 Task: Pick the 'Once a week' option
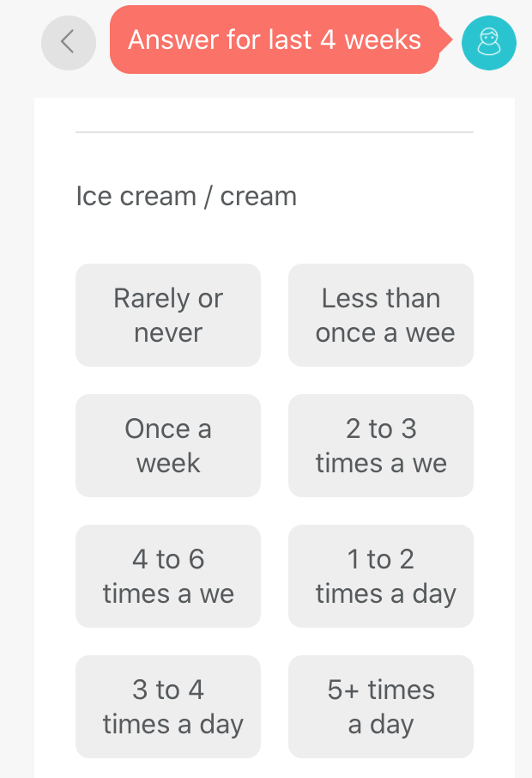click(x=168, y=446)
